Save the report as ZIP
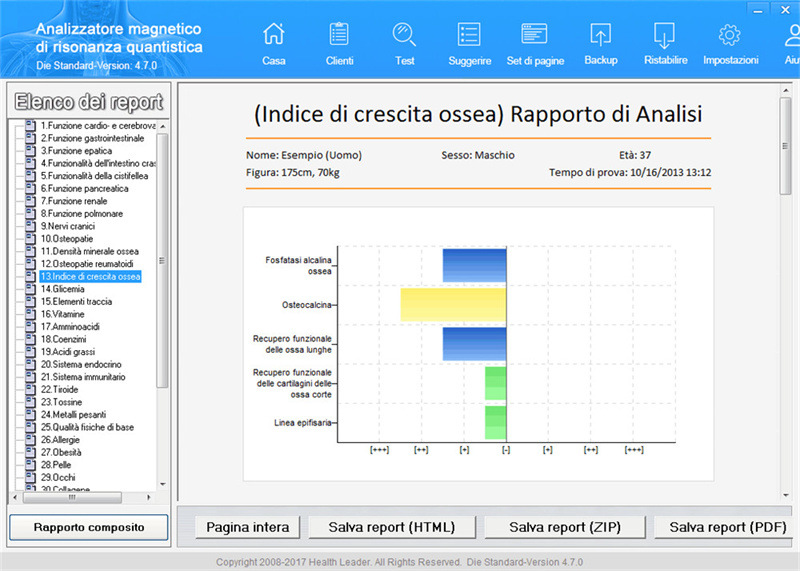The width and height of the screenshot is (800, 571). (x=560, y=527)
